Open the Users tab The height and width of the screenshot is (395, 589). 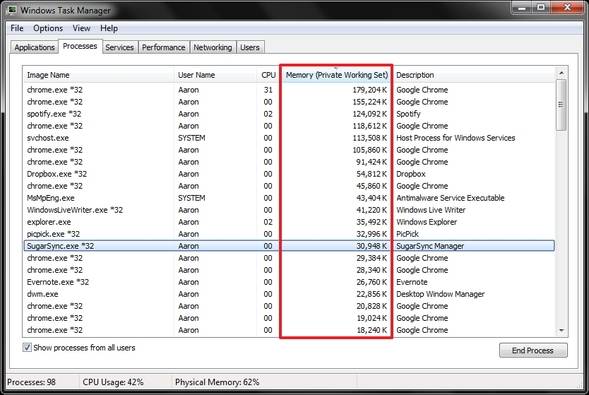coord(250,47)
